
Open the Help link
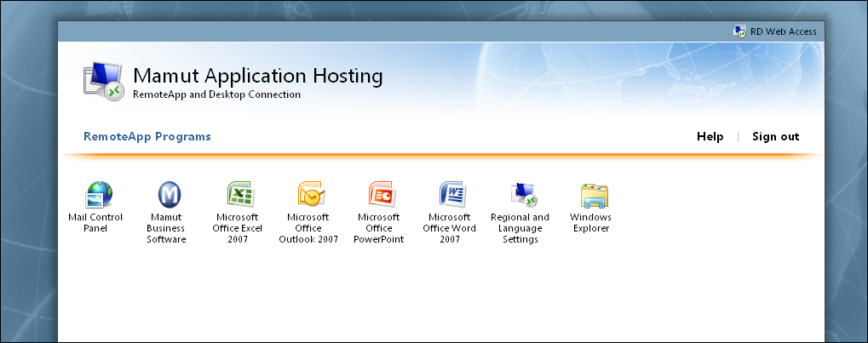[x=710, y=136]
